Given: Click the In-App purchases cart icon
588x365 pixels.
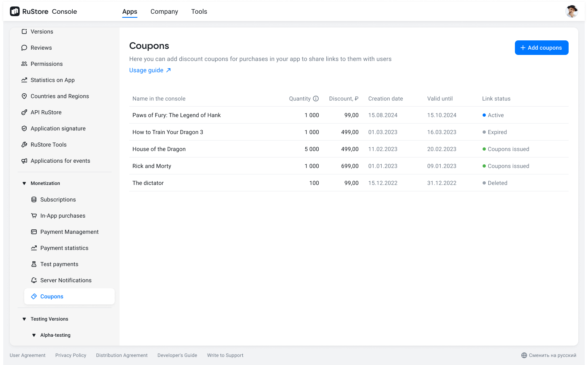Looking at the screenshot, I should 34,216.
